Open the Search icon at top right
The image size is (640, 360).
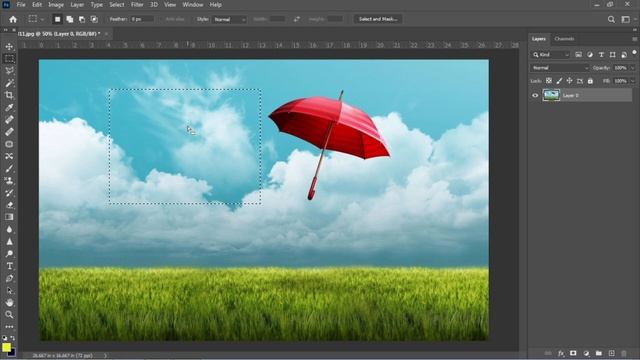click(x=611, y=19)
